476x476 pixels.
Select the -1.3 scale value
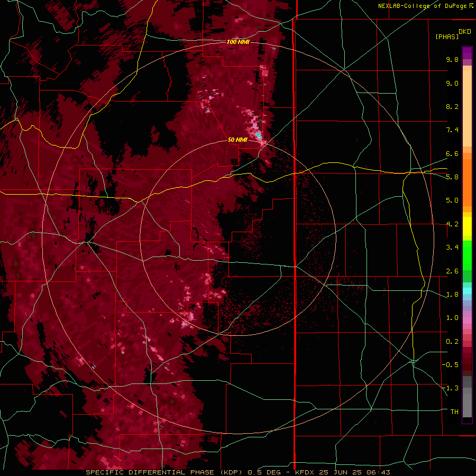(450, 388)
